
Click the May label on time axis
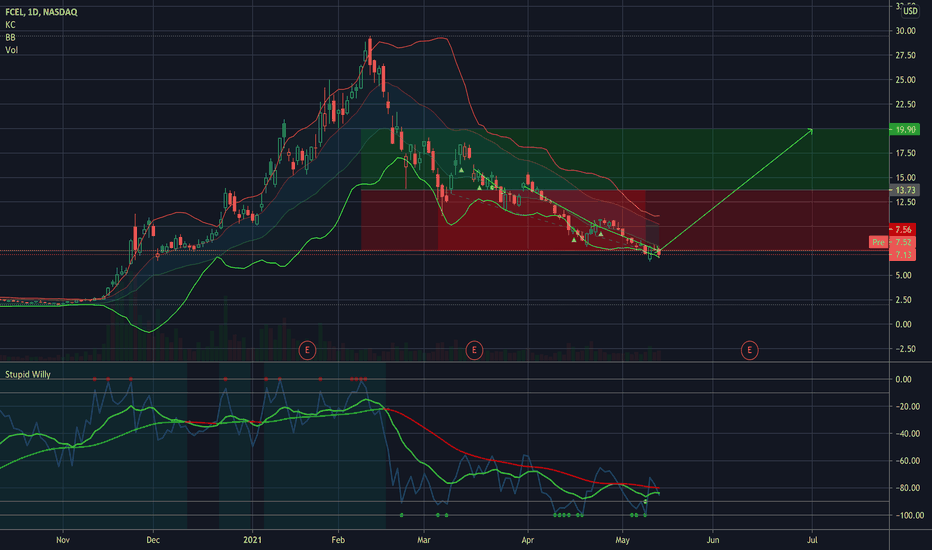622,540
